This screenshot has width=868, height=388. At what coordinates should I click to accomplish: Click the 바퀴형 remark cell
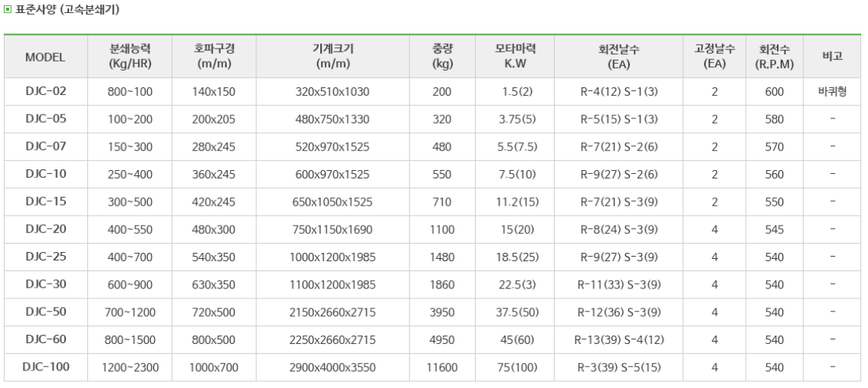(x=832, y=91)
